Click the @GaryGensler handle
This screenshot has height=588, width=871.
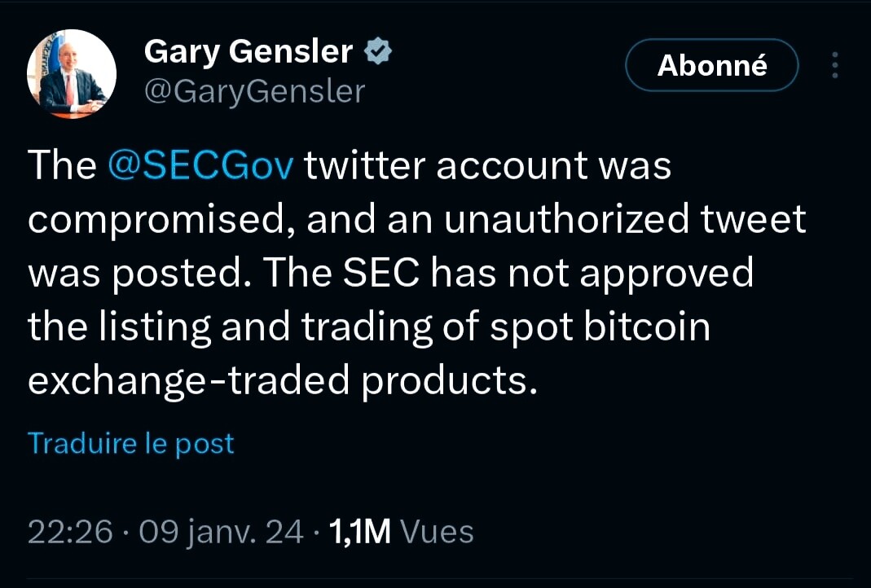coord(254,91)
